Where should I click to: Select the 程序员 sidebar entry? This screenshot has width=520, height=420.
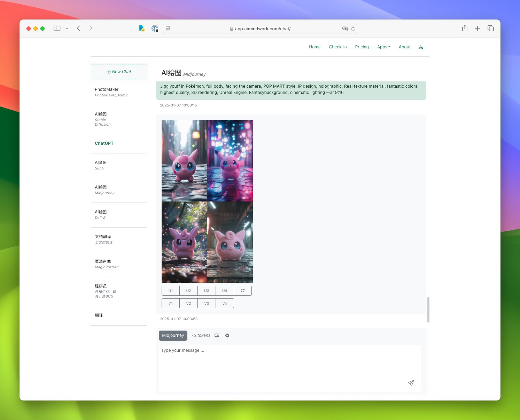coord(119,291)
